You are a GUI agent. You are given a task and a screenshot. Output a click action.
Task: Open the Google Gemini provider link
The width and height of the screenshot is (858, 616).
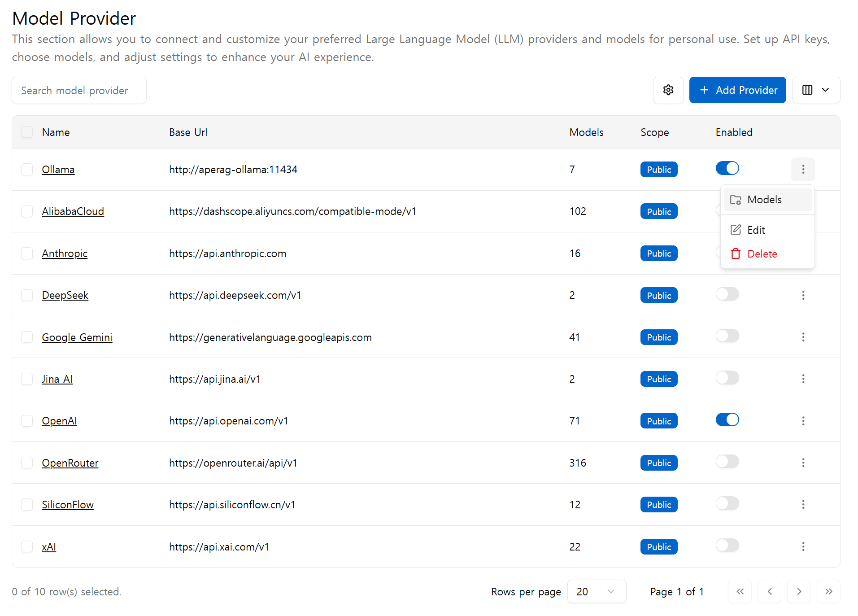77,337
